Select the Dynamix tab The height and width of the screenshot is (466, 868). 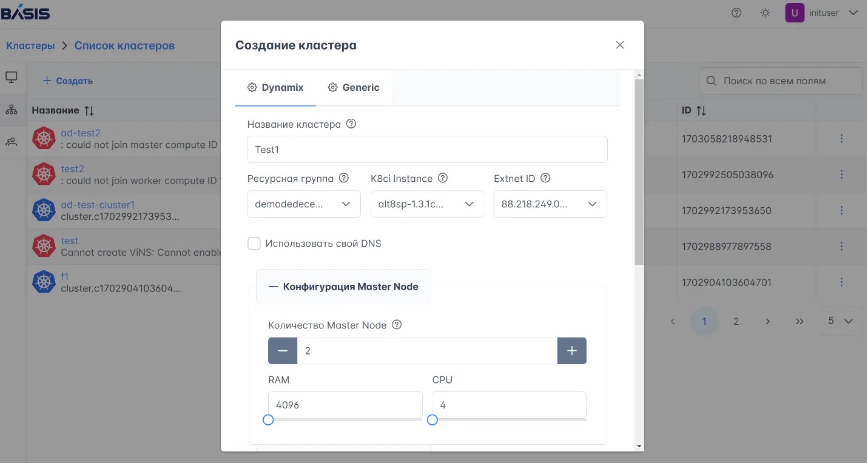[x=275, y=88]
